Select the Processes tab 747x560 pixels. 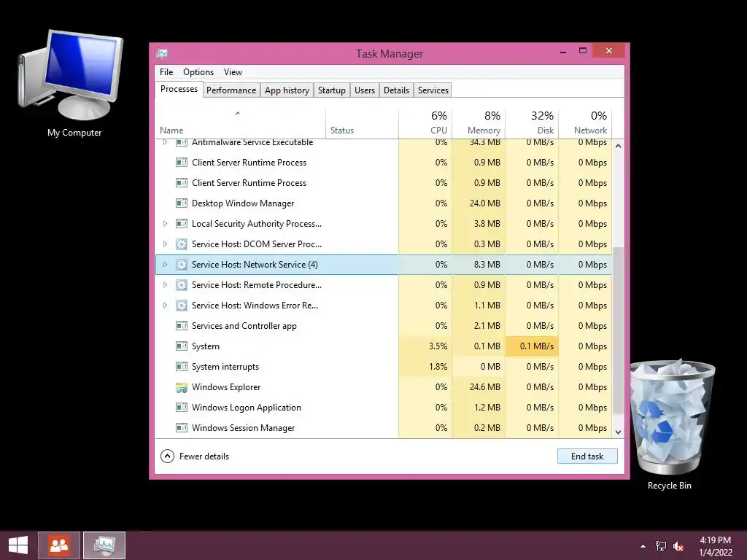[x=179, y=89]
